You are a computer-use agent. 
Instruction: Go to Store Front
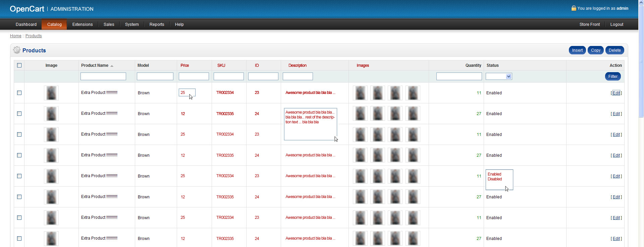click(x=590, y=24)
